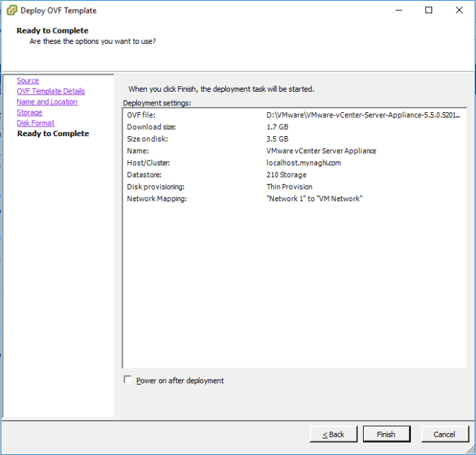Click Finish to start the deployment
This screenshot has width=476, height=455.
[x=386, y=434]
